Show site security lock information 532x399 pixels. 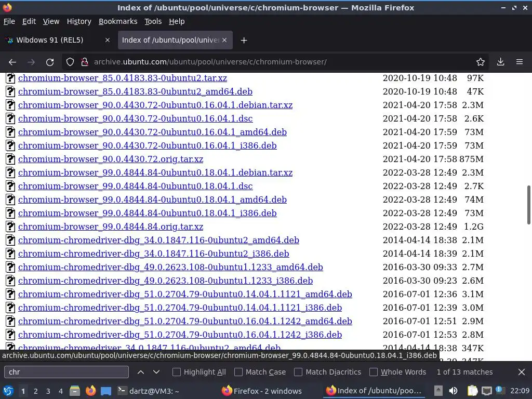(85, 62)
